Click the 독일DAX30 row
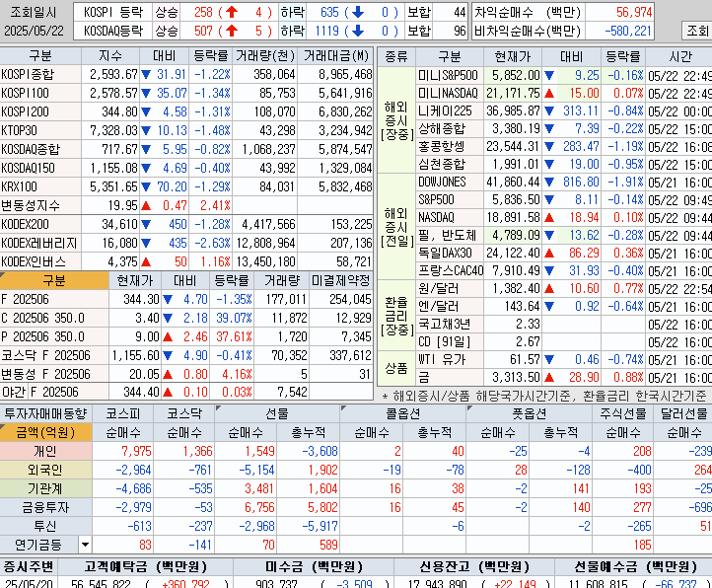 point(564,253)
